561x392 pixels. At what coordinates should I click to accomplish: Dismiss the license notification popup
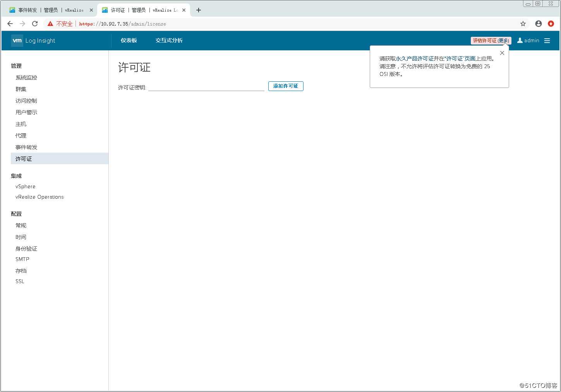[x=502, y=53]
